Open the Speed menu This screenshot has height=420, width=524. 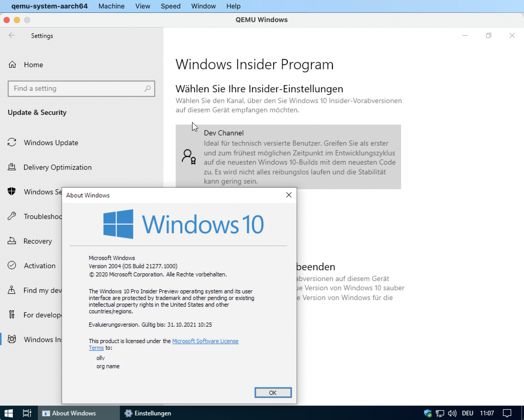pyautogui.click(x=171, y=6)
